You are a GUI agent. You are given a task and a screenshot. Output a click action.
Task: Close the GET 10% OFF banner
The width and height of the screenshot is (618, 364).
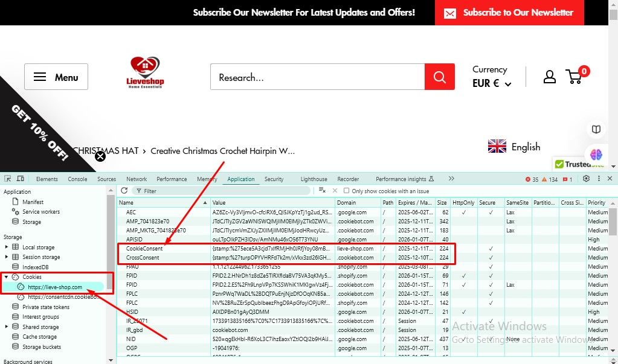[100, 156]
